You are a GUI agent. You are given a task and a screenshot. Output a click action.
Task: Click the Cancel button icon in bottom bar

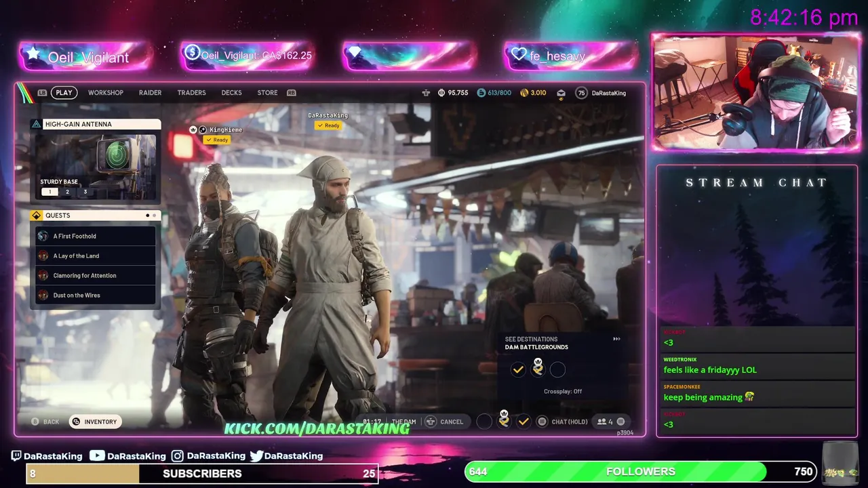click(431, 422)
